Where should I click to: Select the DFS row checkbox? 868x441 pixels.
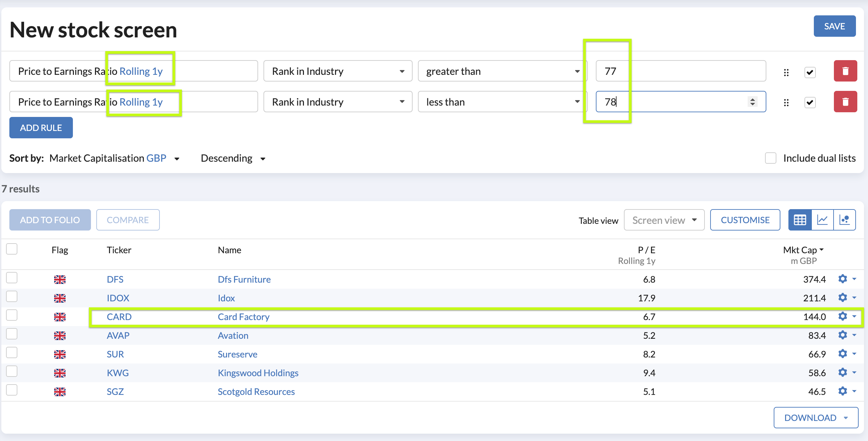[12, 278]
